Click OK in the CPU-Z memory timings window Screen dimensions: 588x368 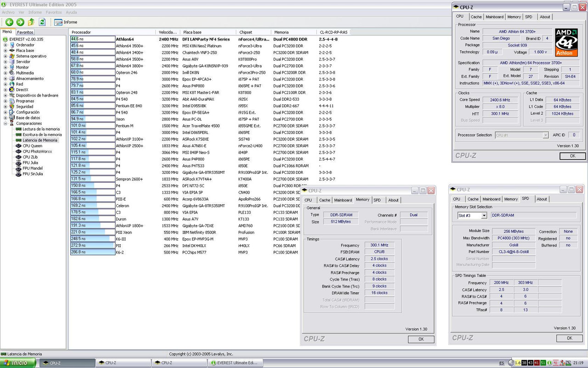point(421,339)
